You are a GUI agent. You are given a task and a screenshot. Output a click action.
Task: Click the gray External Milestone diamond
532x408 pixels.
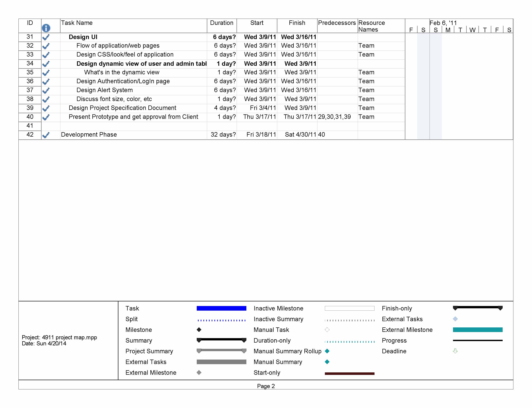(x=199, y=372)
